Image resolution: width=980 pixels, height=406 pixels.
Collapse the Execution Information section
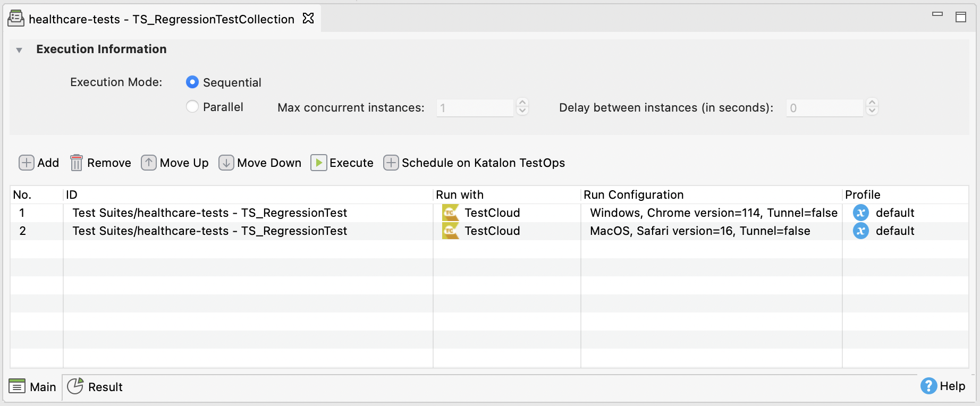tap(19, 50)
